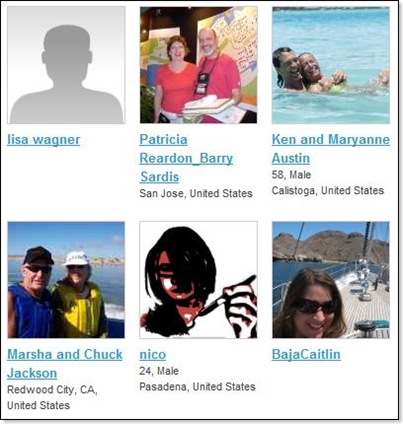The height and width of the screenshot is (424, 403).
Task: Visit the Patricia Reardon_Barry profile link
Action: [186, 149]
